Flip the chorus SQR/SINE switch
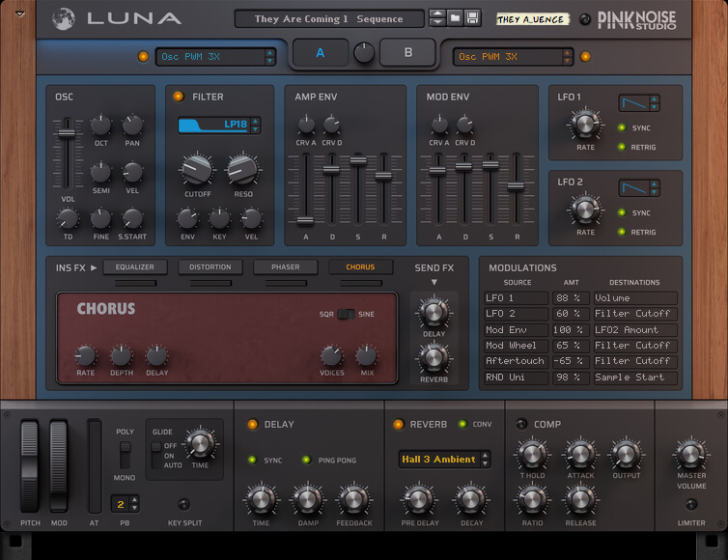 pyautogui.click(x=346, y=314)
